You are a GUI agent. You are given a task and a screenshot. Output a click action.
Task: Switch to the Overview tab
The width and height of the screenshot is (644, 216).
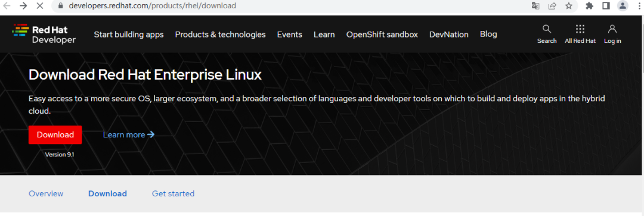[46, 193]
